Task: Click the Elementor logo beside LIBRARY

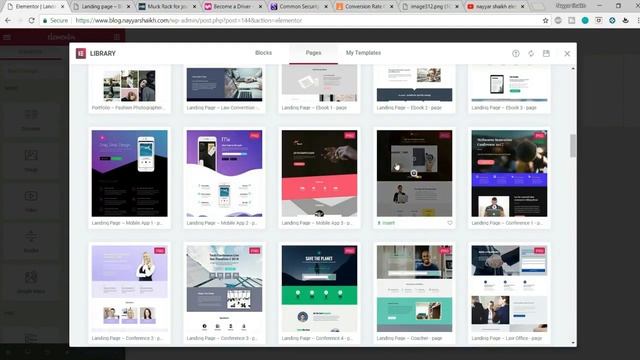Action: point(81,53)
